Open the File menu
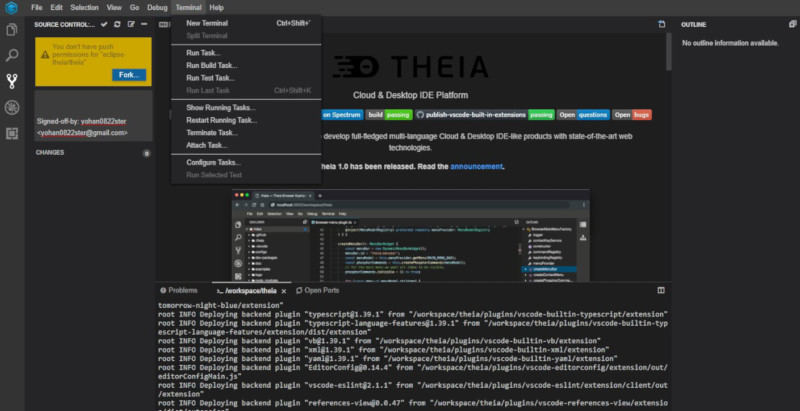Viewport: 800px width, 411px height. click(37, 8)
